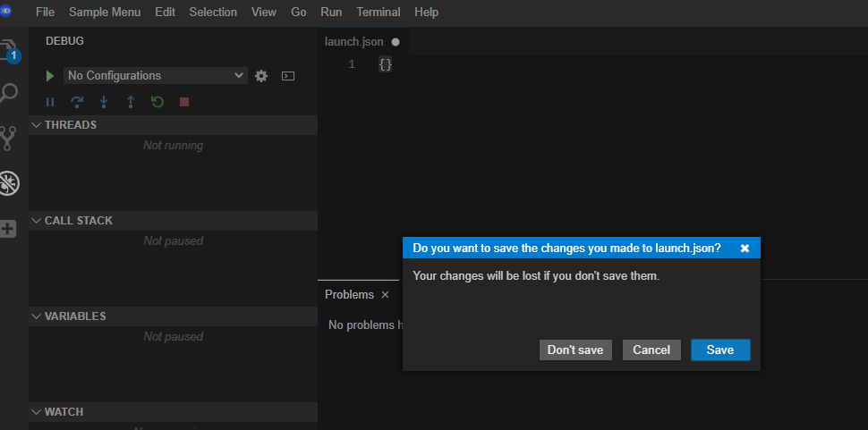The width and height of the screenshot is (868, 430).
Task: Click the braces on editor line 1
Action: (386, 64)
